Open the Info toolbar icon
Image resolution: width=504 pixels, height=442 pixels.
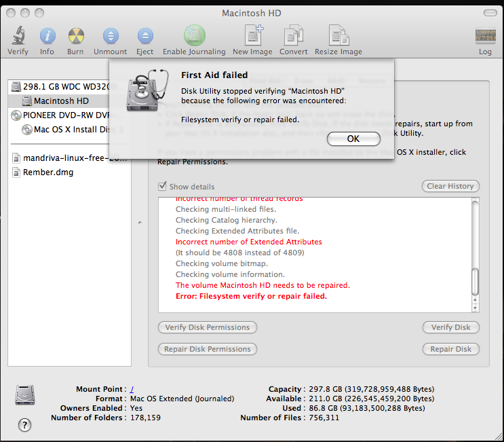point(47,36)
